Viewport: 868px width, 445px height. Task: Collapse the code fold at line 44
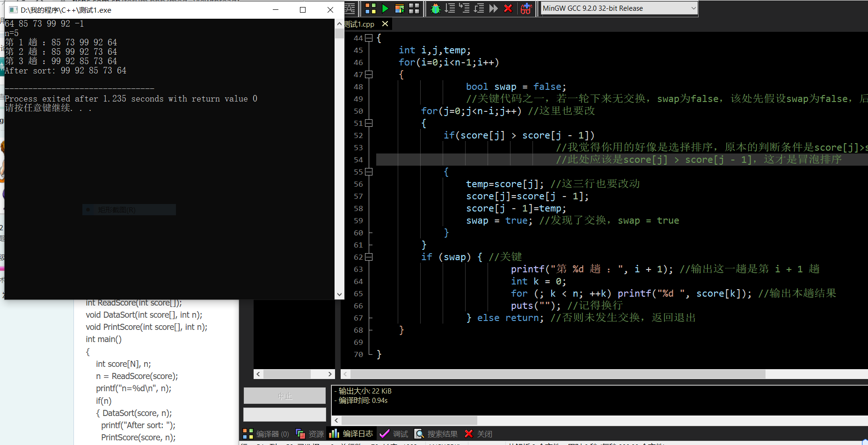(x=369, y=38)
